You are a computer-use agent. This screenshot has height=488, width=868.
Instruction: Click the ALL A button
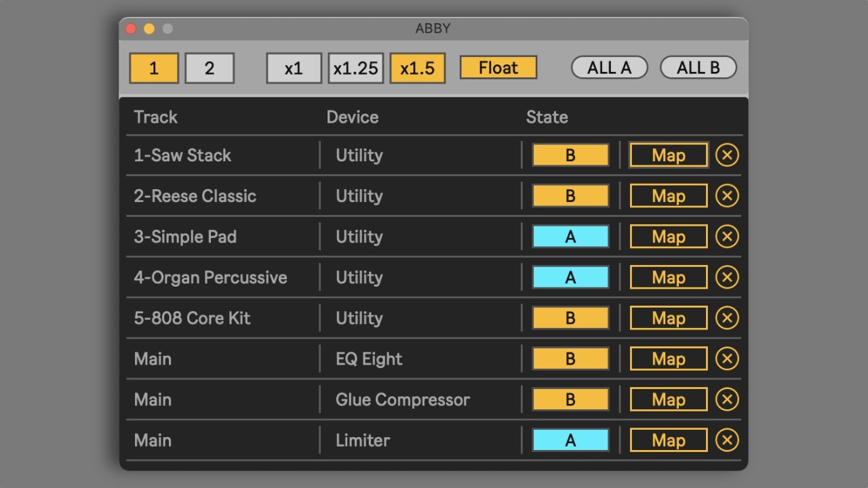(x=610, y=68)
